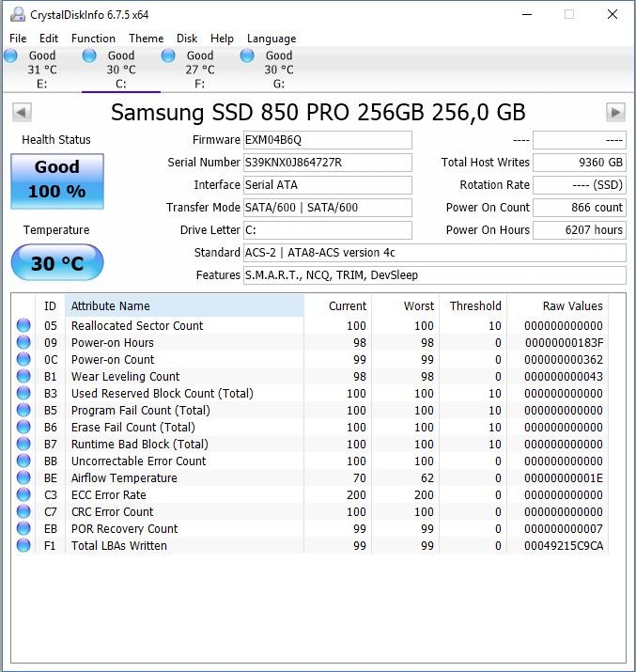Select the Total LBAs Written attribute name
Viewport: 636px width, 672px height.
pos(119,545)
